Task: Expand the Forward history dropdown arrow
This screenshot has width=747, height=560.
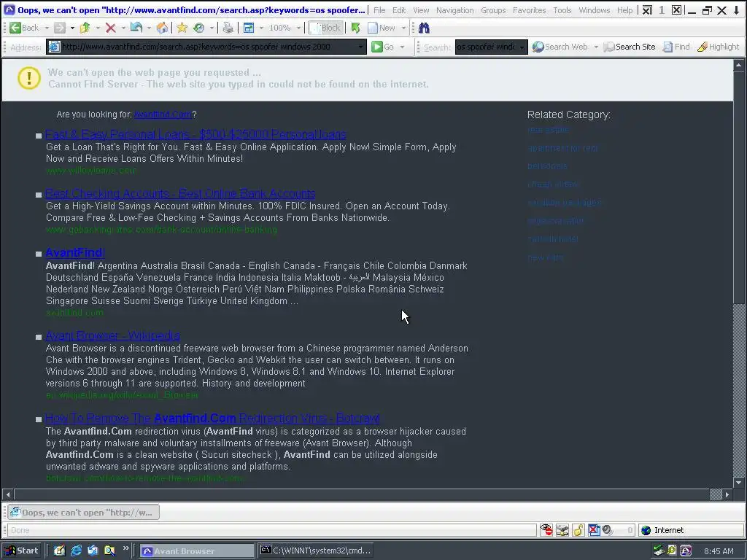Action: [x=72, y=28]
